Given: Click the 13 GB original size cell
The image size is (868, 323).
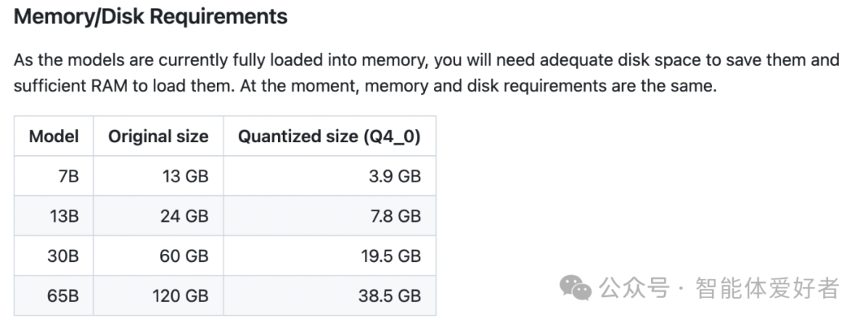Looking at the screenshot, I should pyautogui.click(x=158, y=176).
